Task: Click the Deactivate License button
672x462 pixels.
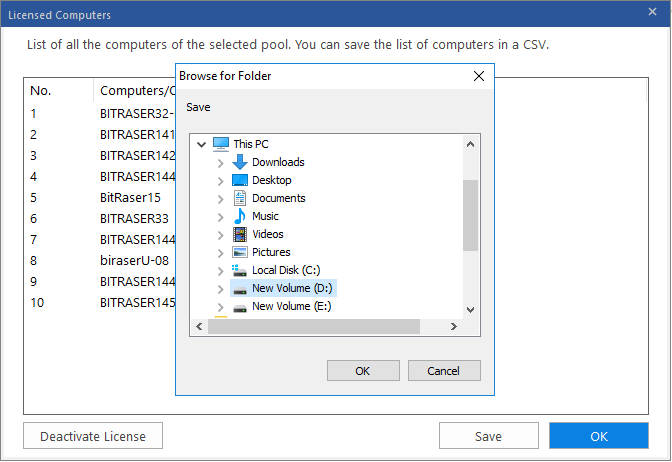Action: (x=93, y=436)
